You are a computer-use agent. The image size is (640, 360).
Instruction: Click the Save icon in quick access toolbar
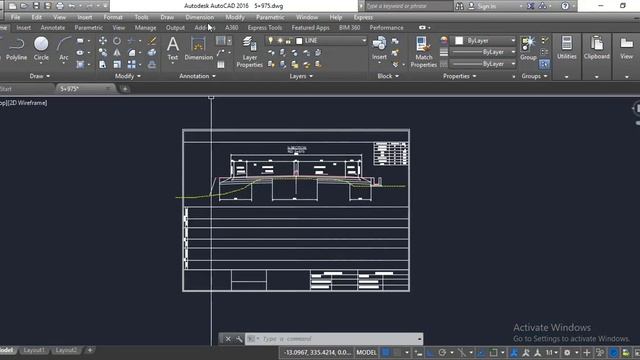point(36,6)
